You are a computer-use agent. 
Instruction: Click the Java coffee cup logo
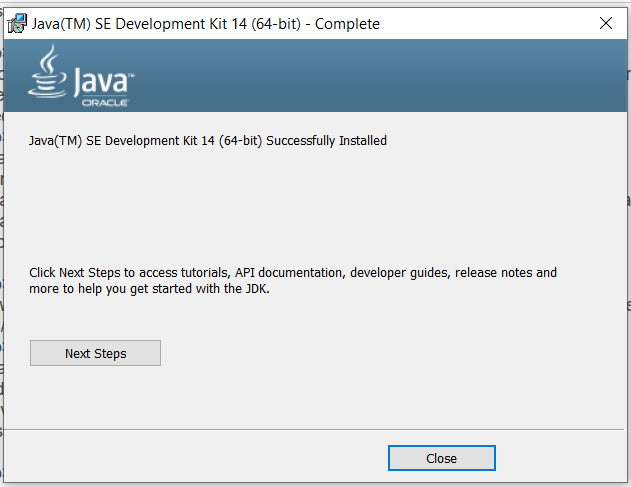point(47,72)
